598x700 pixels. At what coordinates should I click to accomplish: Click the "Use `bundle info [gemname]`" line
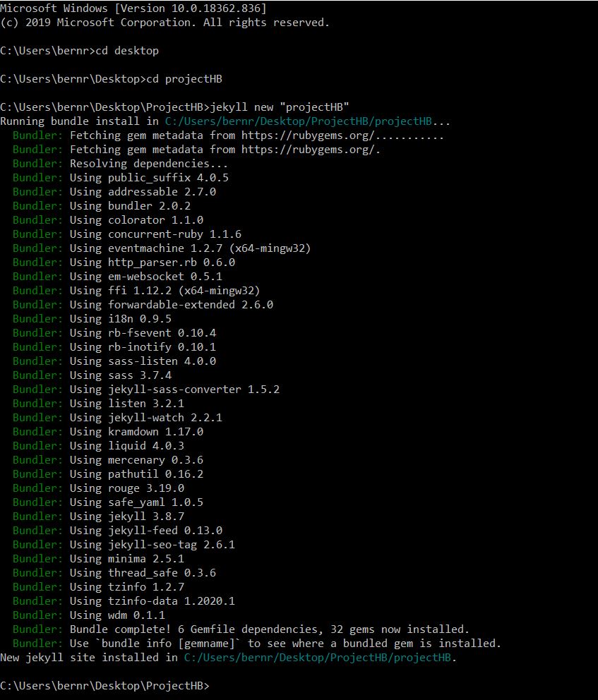click(257, 644)
